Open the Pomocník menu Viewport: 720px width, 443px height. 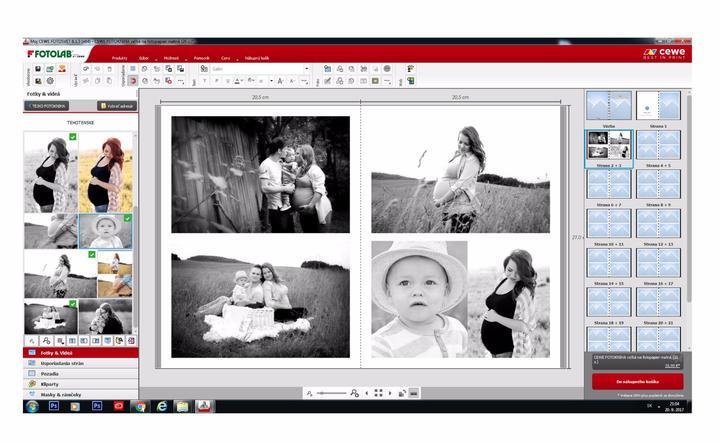pyautogui.click(x=204, y=58)
